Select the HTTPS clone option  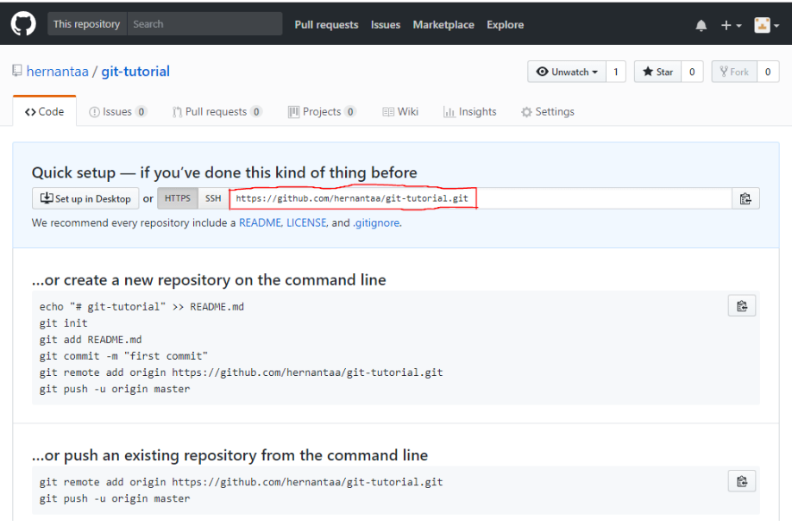coord(177,197)
